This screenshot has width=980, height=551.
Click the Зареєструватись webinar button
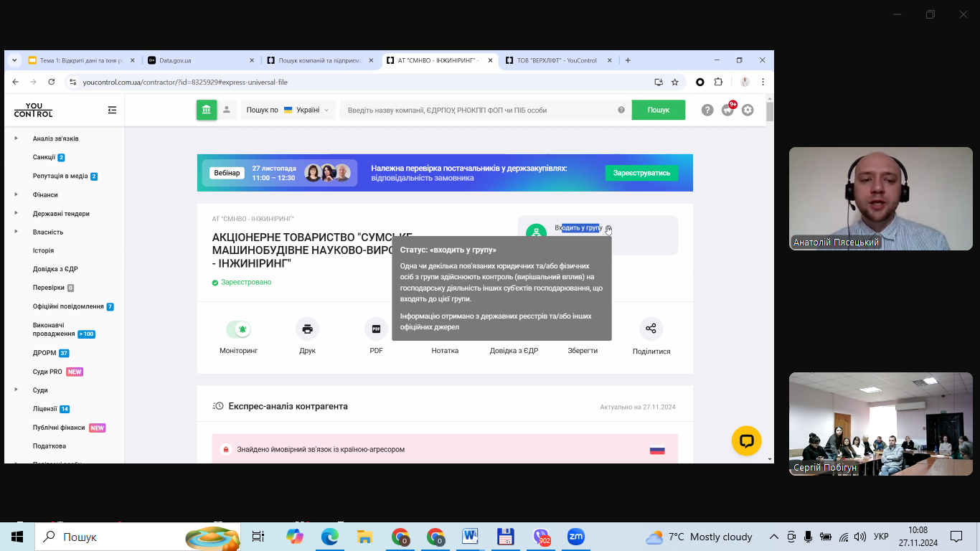[641, 173]
